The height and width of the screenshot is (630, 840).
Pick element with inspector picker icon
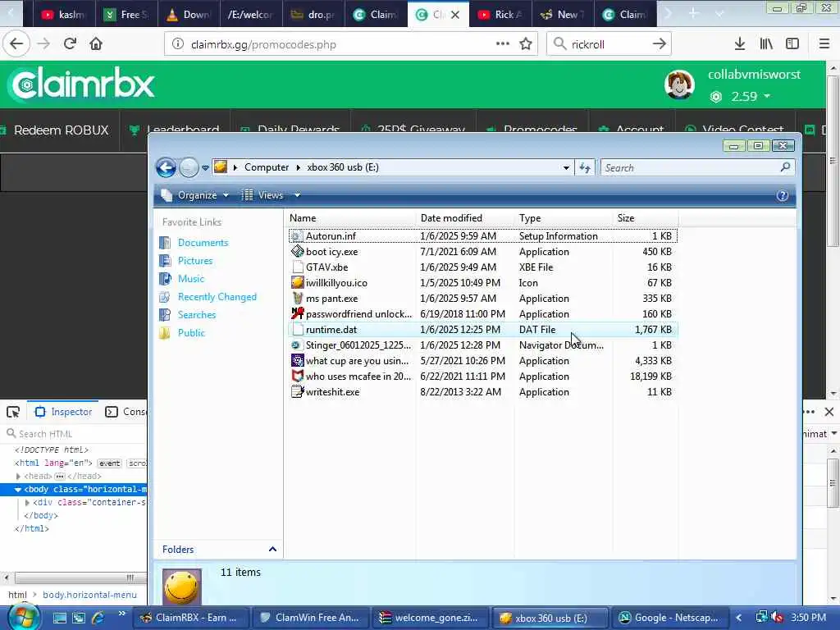[x=13, y=412]
